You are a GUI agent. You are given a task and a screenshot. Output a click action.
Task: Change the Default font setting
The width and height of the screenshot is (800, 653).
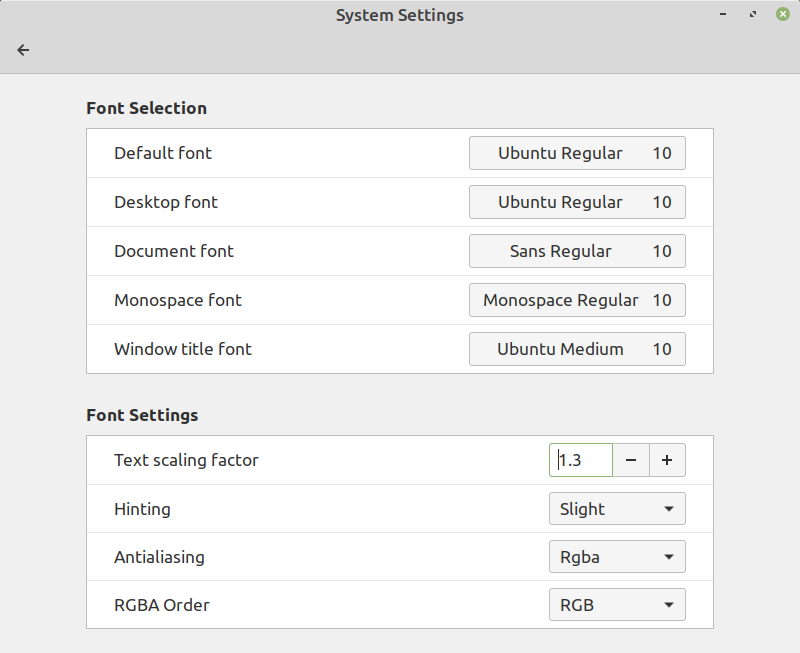pyautogui.click(x=577, y=153)
